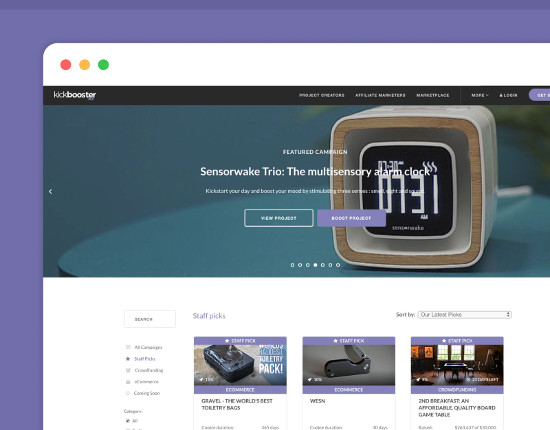Click the '365 days' cookie duration value
This screenshot has width=550, height=430.
click(270, 428)
